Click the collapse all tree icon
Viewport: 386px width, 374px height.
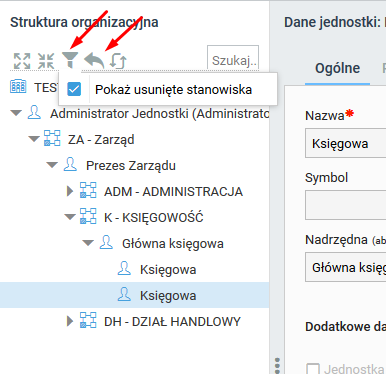(x=46, y=61)
